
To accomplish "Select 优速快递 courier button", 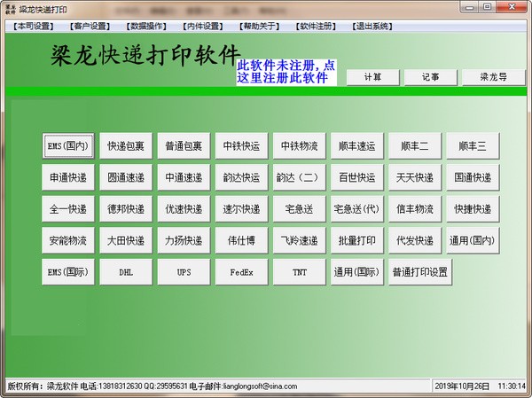I will (184, 209).
